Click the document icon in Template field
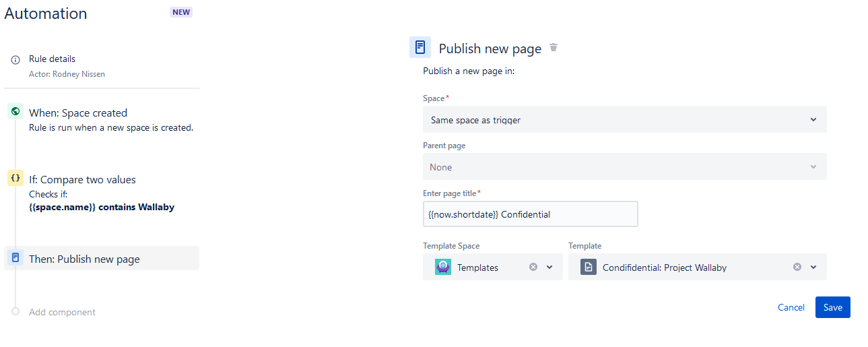The width and height of the screenshot is (868, 347). click(x=589, y=267)
